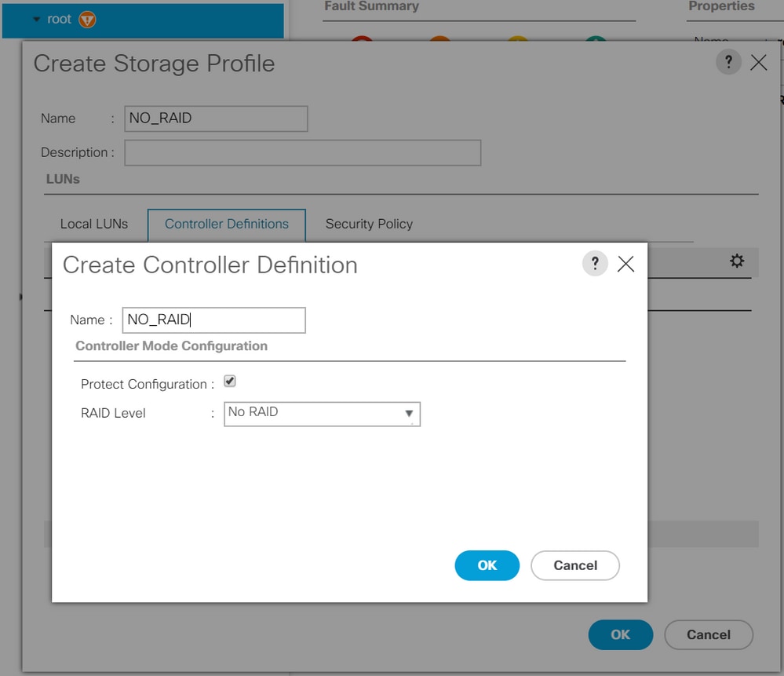784x676 pixels.
Task: Select the Controller Definitions tab
Action: [x=227, y=225]
